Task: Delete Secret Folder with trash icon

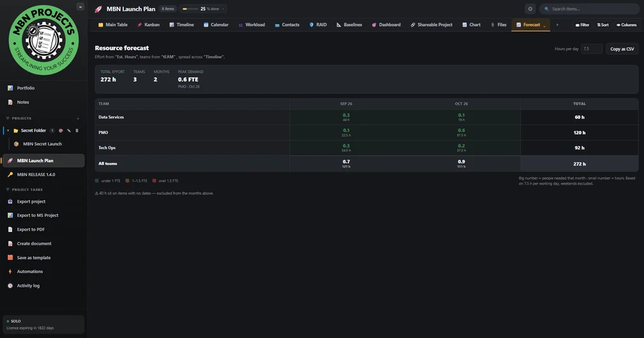Action: point(77,131)
